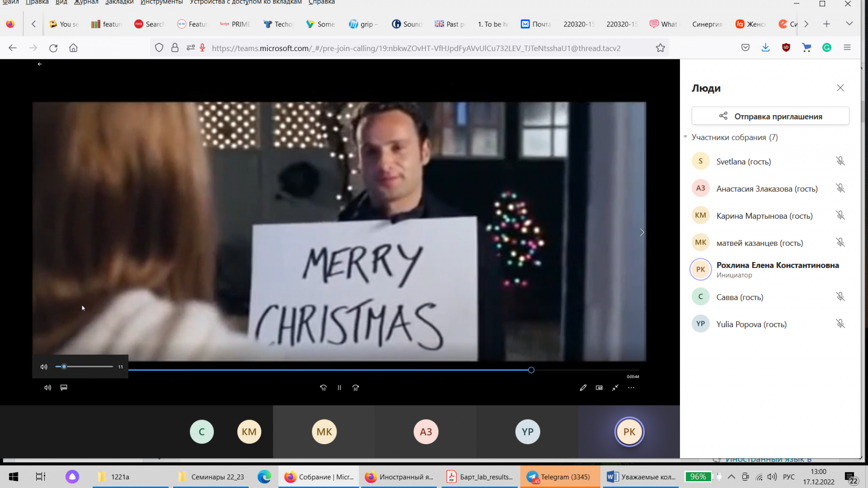Pause the video playback
Viewport: 868px width, 488px height.
click(339, 388)
